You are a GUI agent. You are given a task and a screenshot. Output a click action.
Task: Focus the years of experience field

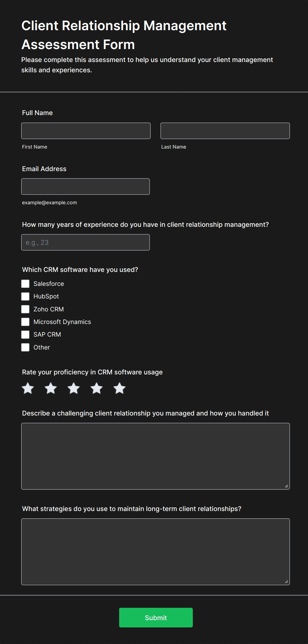click(85, 242)
